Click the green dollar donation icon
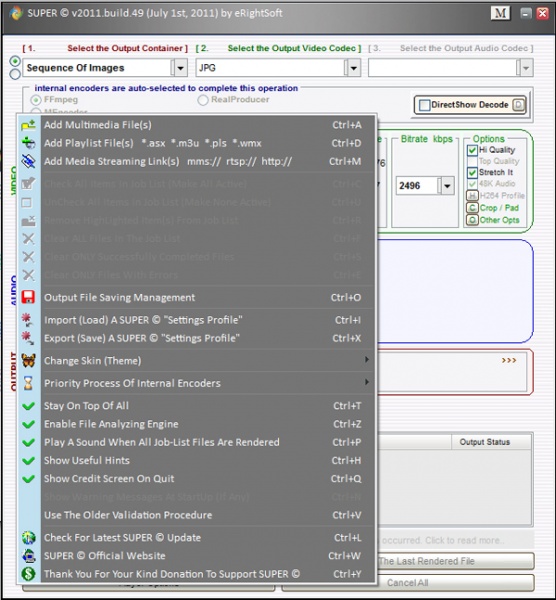 (x=29, y=574)
